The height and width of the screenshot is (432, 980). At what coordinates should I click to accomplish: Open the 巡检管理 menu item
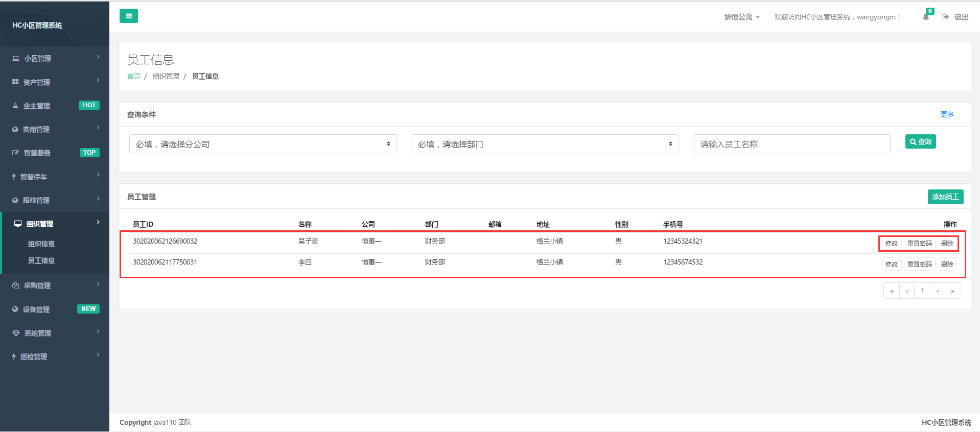(55, 356)
